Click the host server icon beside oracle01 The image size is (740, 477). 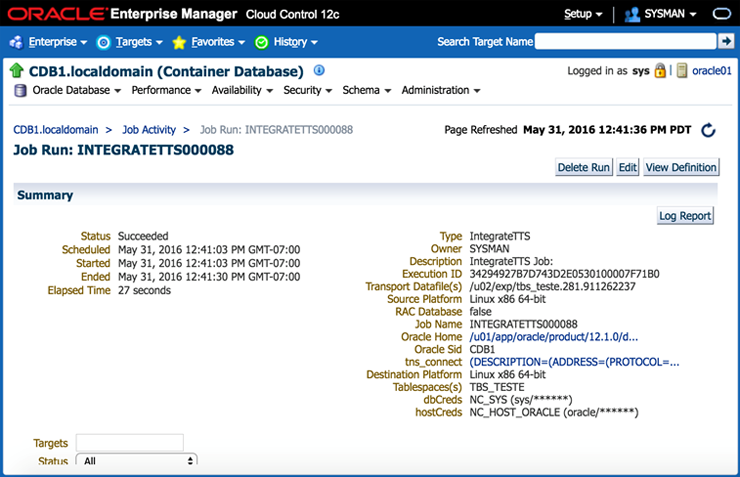[681, 71]
